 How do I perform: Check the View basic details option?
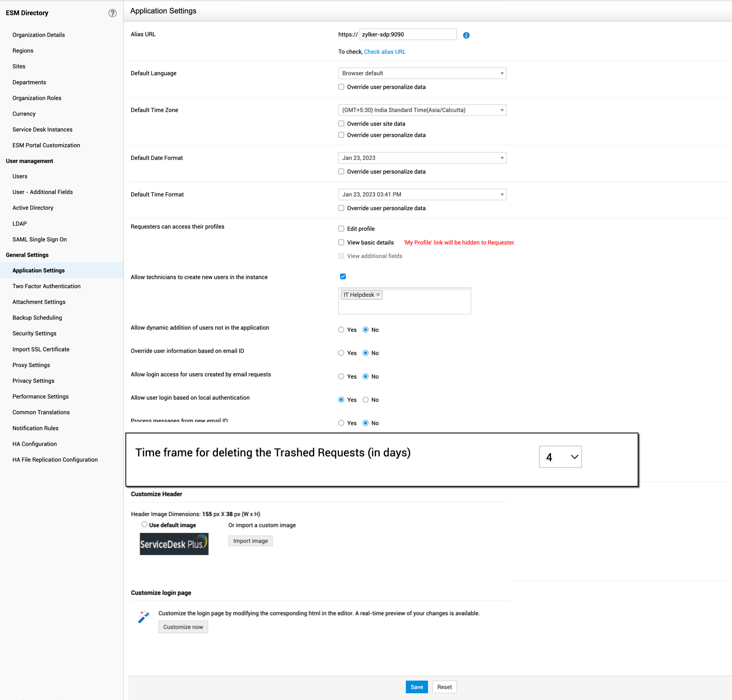[341, 242]
